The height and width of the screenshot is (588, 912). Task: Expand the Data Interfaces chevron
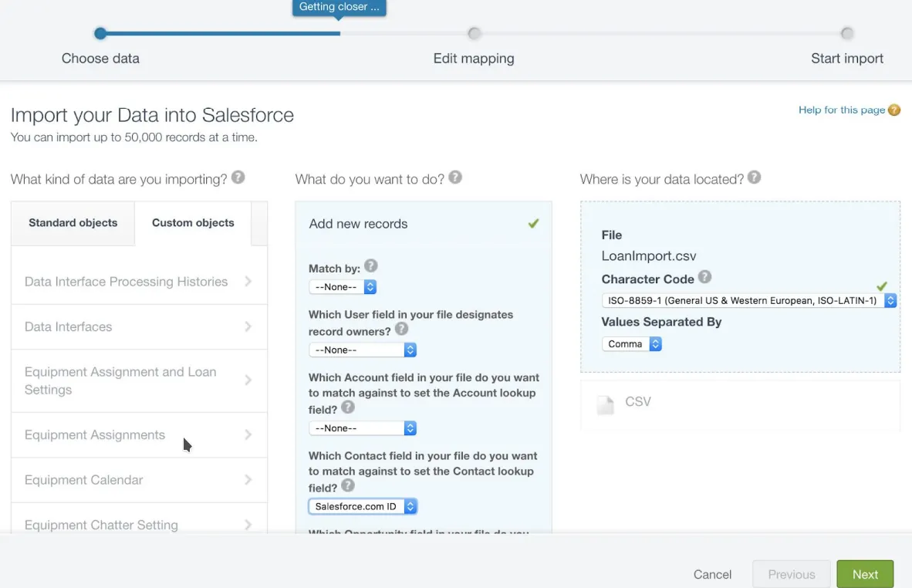tap(248, 327)
